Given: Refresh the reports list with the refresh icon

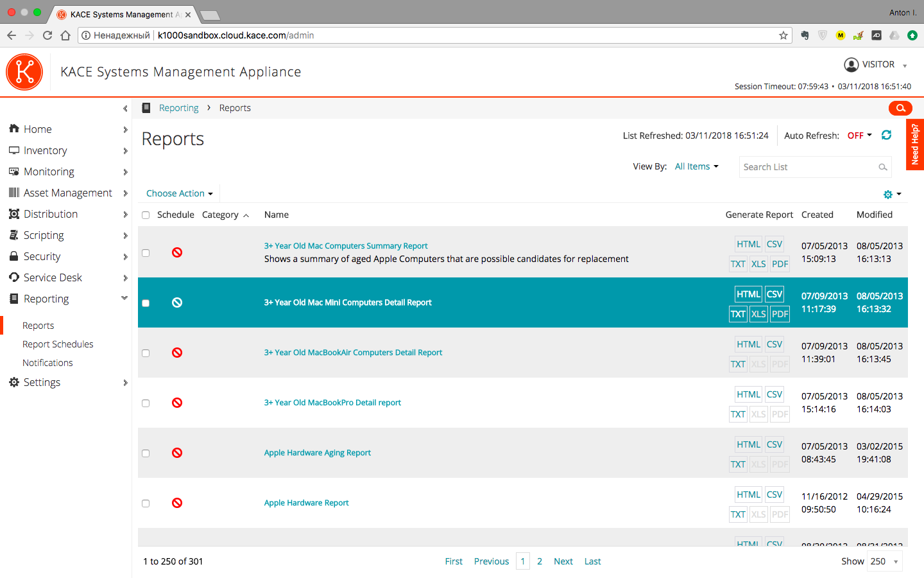Looking at the screenshot, I should coord(886,135).
